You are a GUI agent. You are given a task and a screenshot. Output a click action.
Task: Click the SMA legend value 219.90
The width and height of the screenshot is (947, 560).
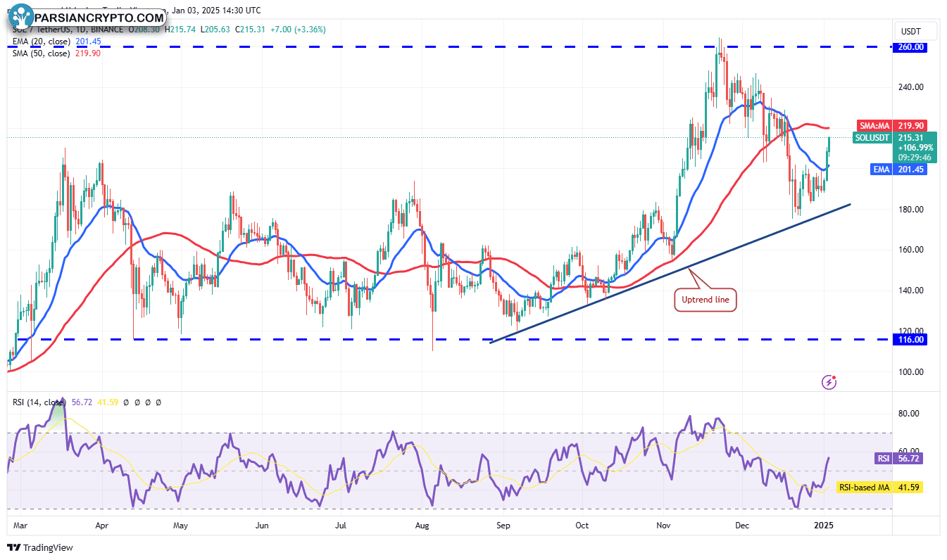(x=88, y=53)
